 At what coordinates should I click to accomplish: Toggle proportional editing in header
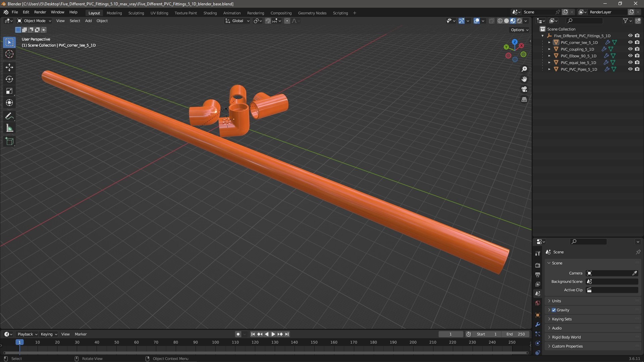(x=287, y=21)
